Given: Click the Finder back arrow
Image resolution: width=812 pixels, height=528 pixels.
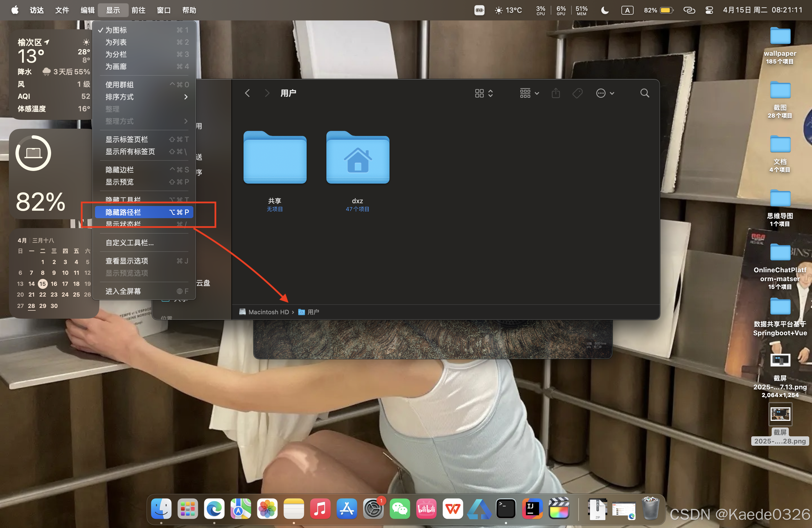Looking at the screenshot, I should 248,93.
